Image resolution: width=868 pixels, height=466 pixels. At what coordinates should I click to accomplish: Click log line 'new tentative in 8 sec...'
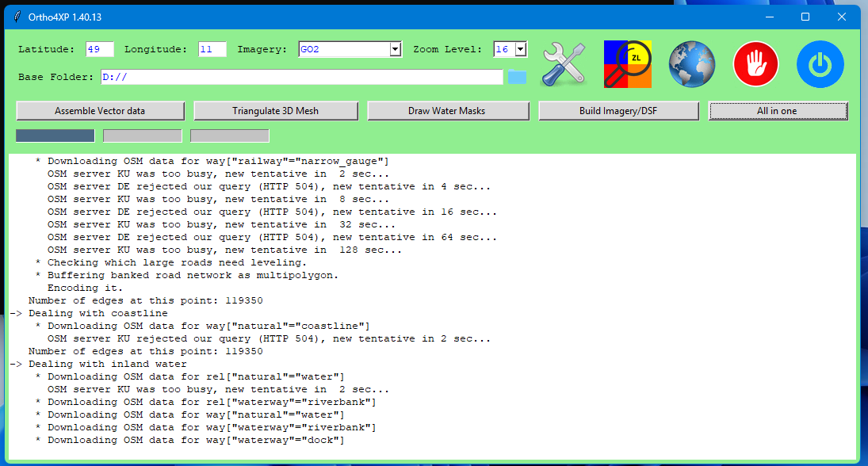tap(218, 199)
